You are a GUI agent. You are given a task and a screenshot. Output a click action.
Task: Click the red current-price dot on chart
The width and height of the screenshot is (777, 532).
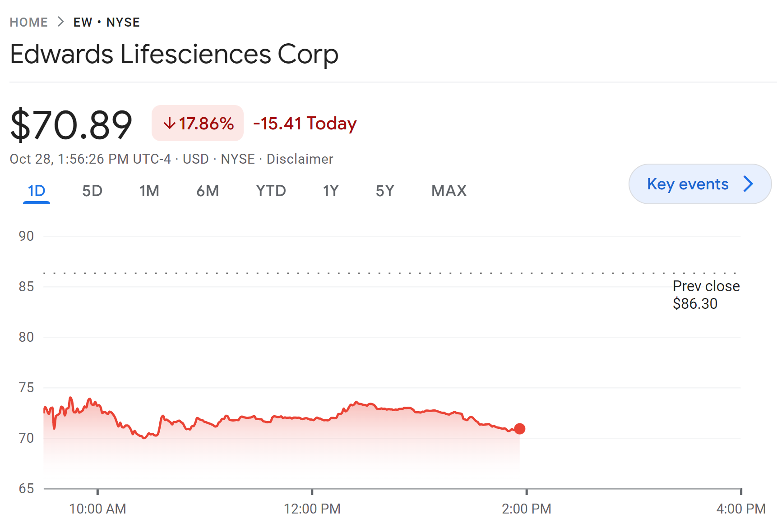(x=520, y=429)
